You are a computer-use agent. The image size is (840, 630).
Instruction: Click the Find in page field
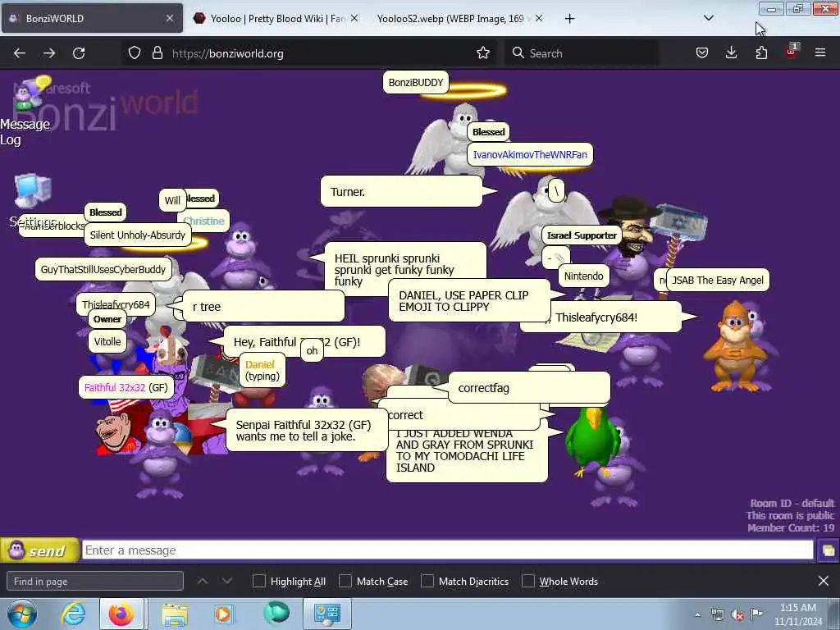pos(95,582)
